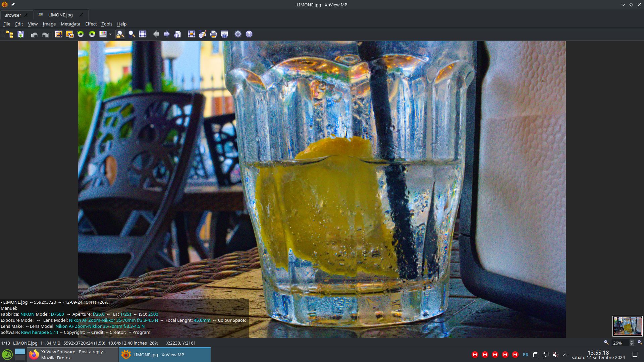The image size is (644, 362).
Task: Rotate image left with green arrow
Action: pos(80,34)
